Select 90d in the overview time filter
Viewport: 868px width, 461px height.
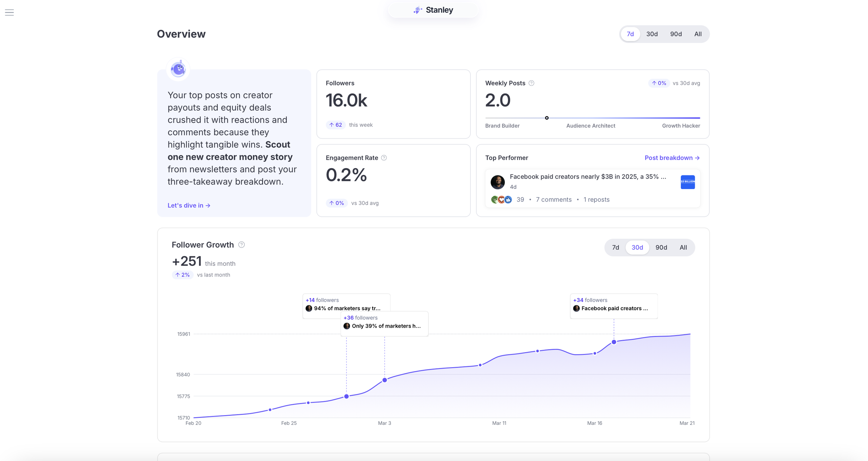point(676,34)
